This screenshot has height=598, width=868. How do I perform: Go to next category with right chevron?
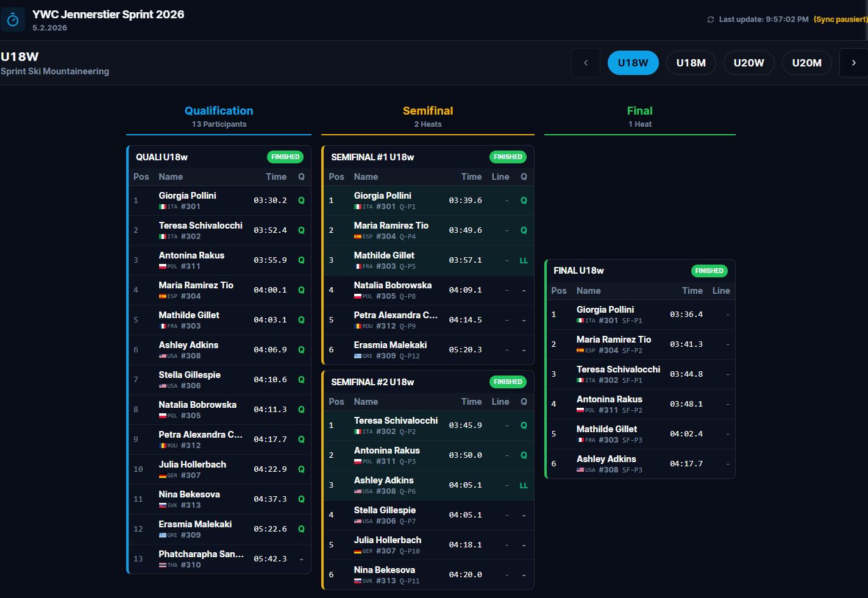click(x=853, y=63)
